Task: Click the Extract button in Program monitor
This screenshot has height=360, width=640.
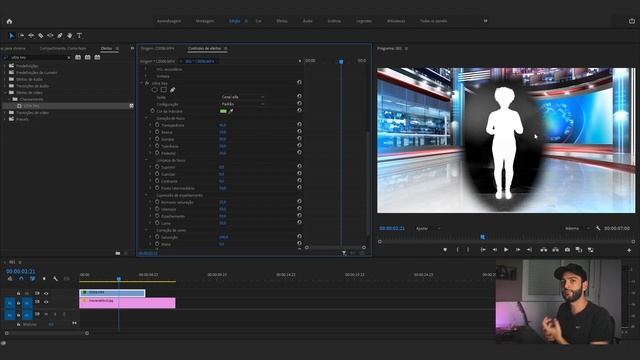Action: tap(556, 250)
